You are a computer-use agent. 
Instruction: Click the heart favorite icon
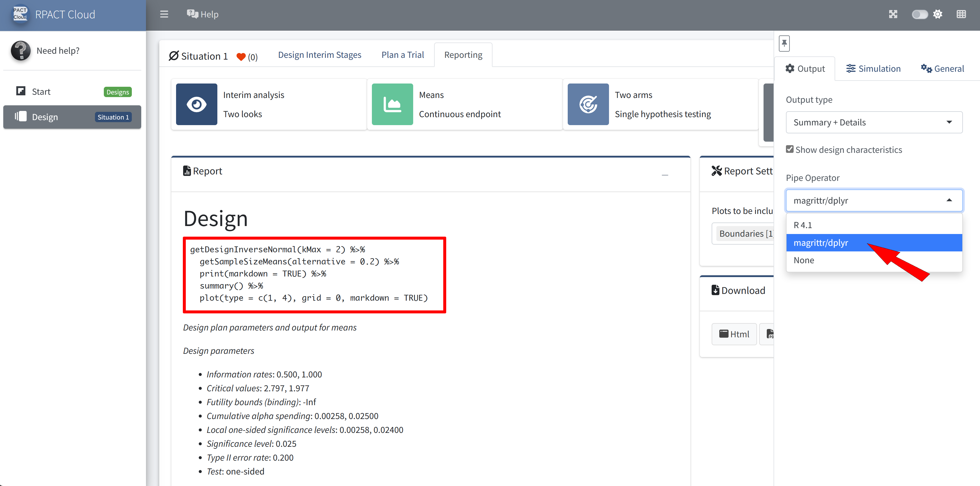pos(241,57)
